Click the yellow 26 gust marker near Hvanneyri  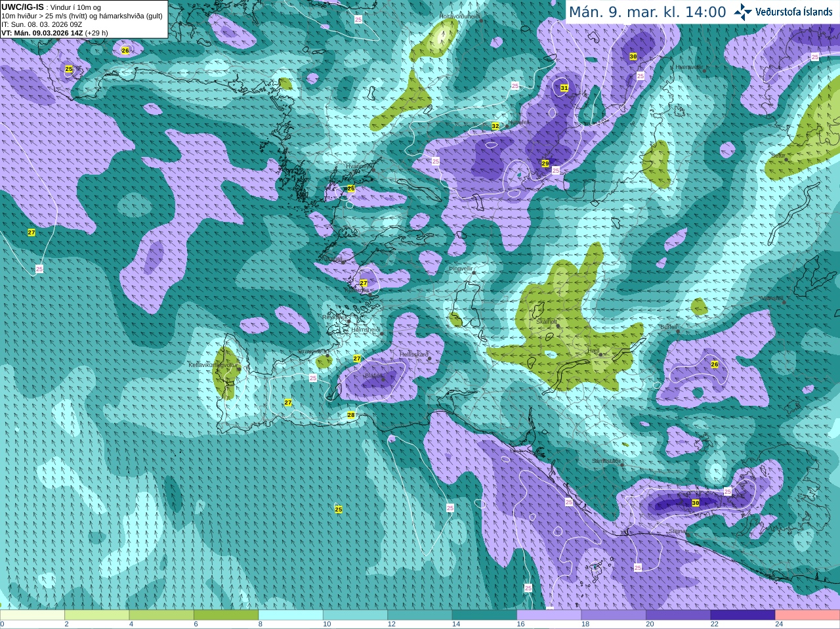(x=351, y=188)
